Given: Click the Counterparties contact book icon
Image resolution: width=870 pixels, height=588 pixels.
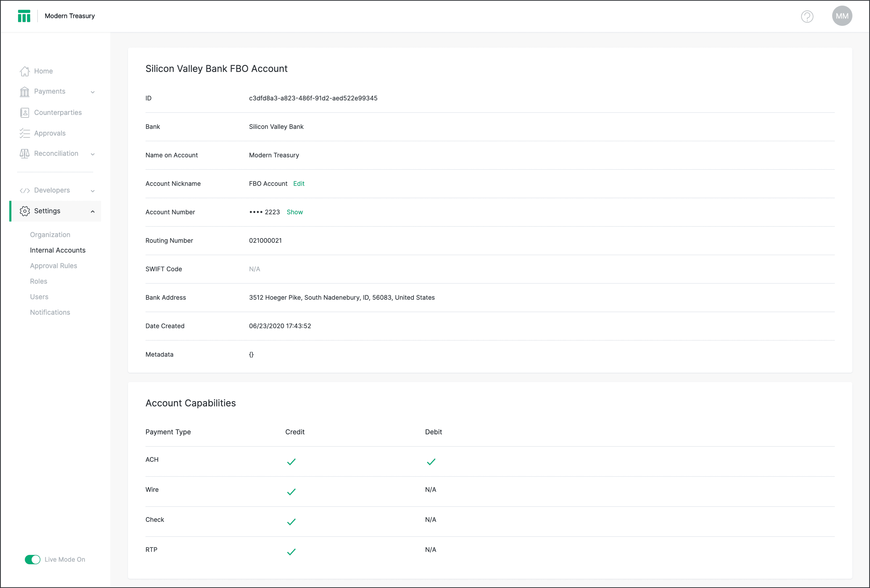Looking at the screenshot, I should tap(25, 113).
